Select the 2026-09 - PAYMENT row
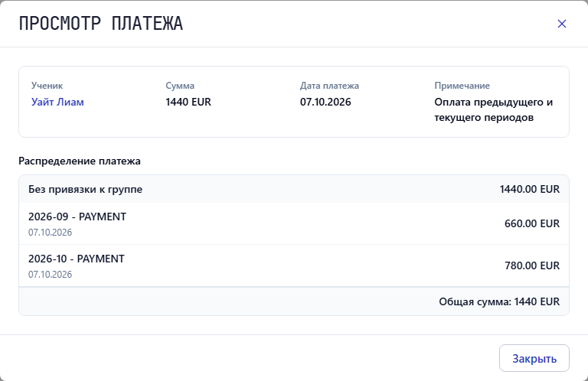 click(x=294, y=223)
